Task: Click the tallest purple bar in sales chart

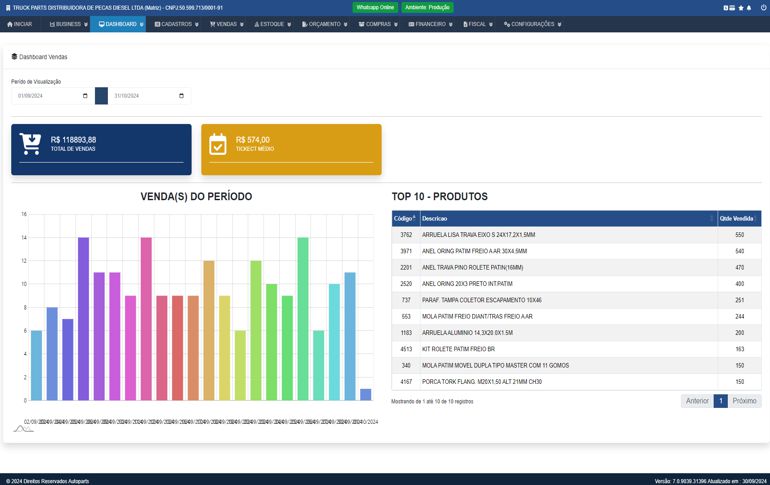Action: (83, 318)
